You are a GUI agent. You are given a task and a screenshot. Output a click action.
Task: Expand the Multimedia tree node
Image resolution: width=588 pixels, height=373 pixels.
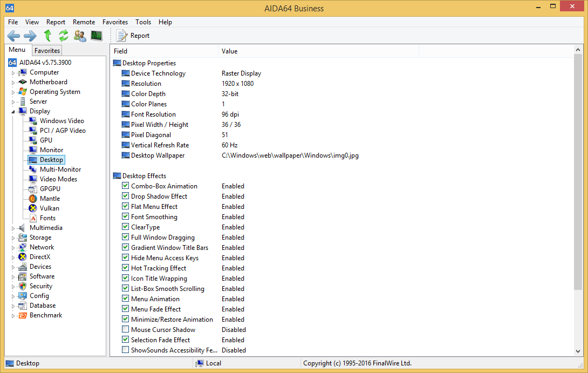point(13,228)
